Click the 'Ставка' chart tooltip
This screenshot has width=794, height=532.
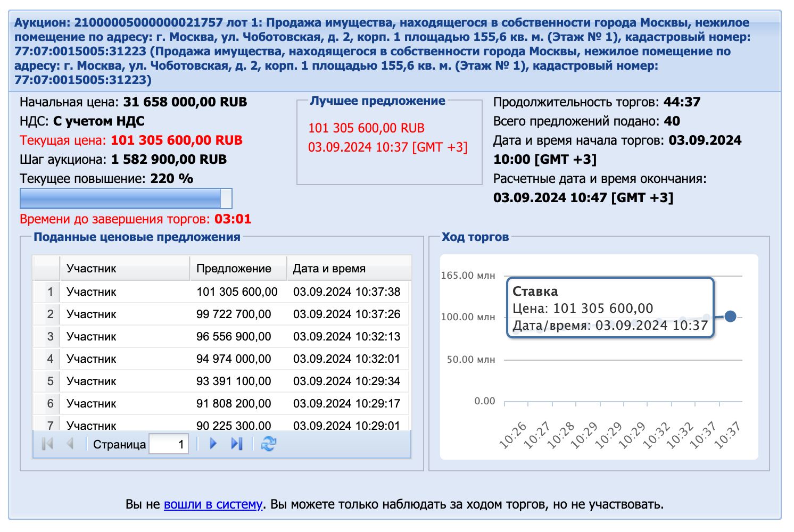click(x=610, y=307)
